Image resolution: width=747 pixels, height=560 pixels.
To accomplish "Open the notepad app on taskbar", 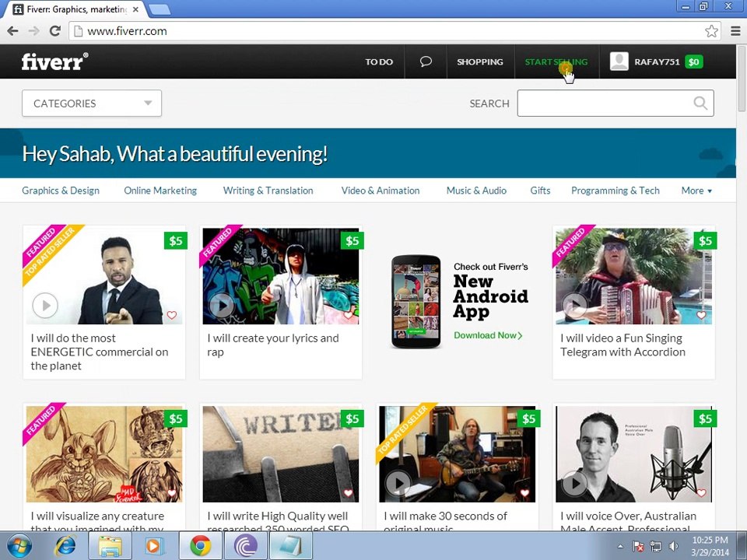I will pyautogui.click(x=291, y=546).
